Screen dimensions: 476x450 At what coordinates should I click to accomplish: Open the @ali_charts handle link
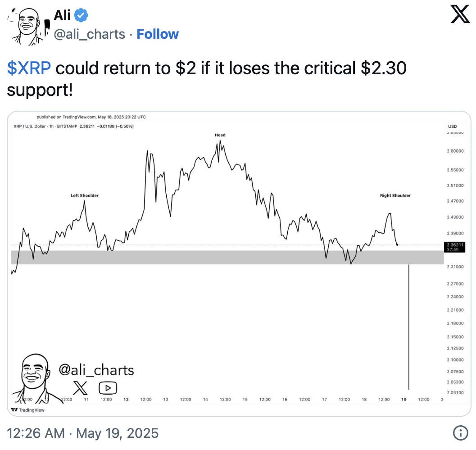coord(90,34)
